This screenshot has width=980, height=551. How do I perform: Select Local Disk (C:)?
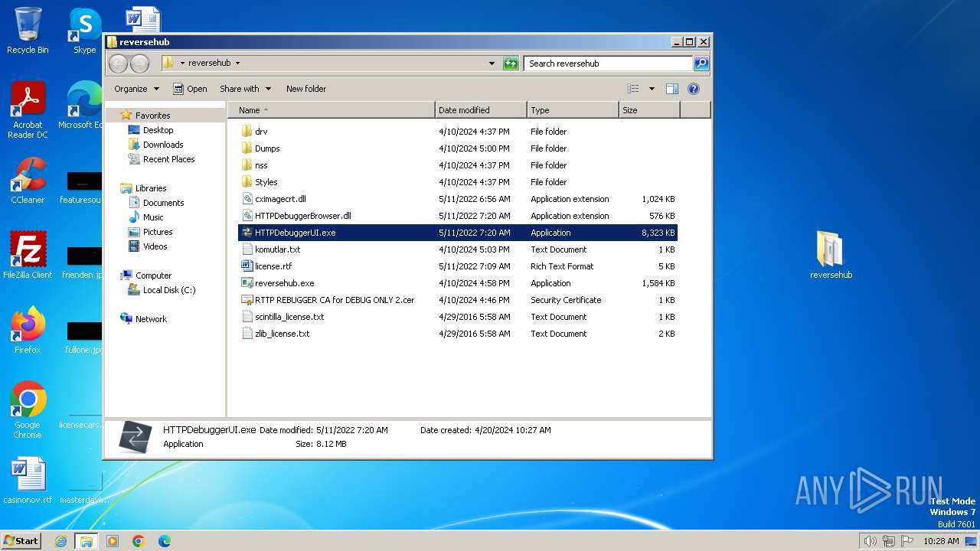(x=168, y=290)
